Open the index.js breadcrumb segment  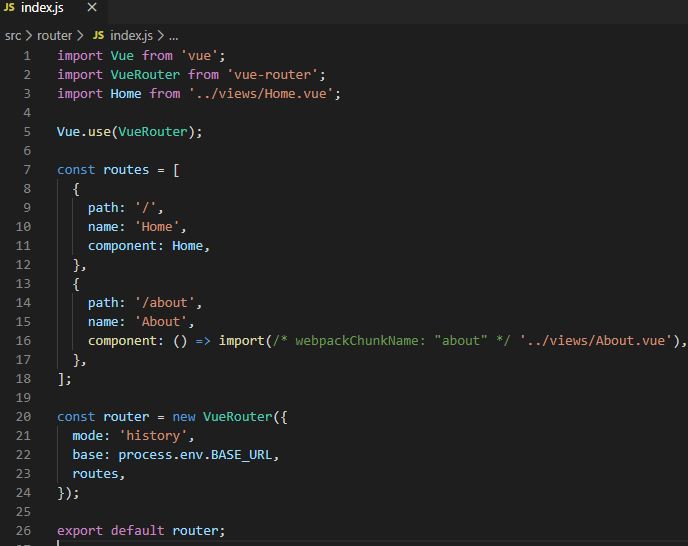(132, 36)
